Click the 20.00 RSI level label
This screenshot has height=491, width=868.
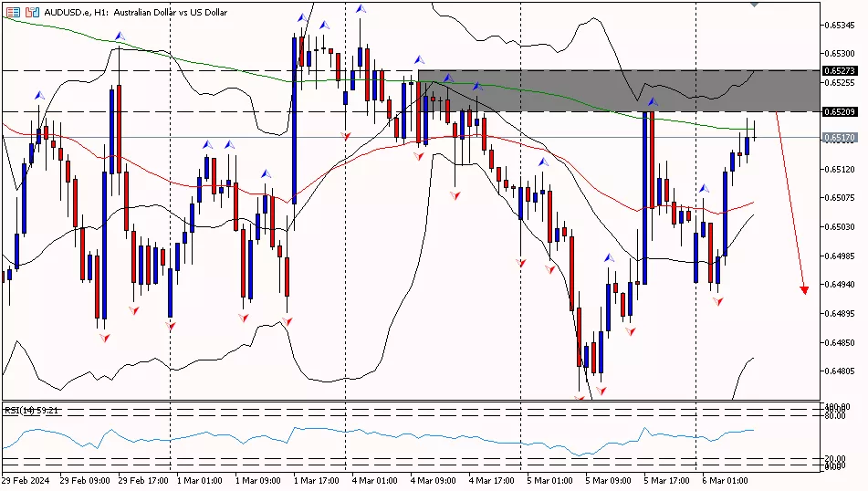(x=835, y=459)
